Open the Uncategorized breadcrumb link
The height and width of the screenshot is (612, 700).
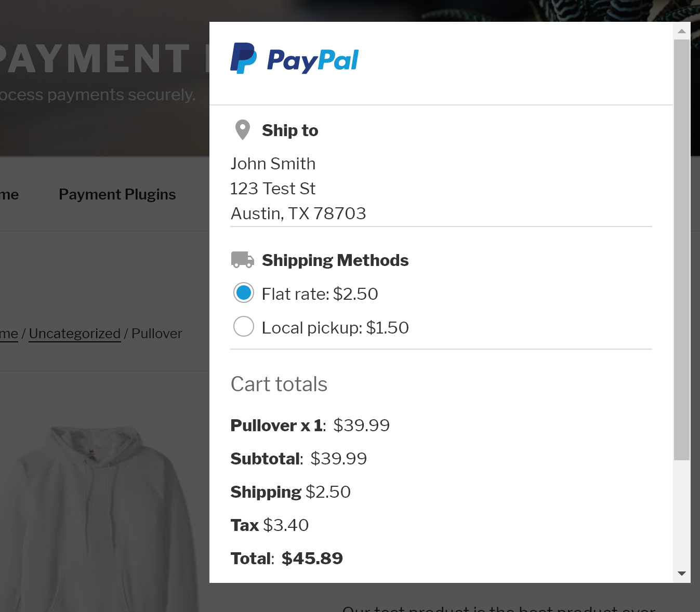pyautogui.click(x=75, y=334)
